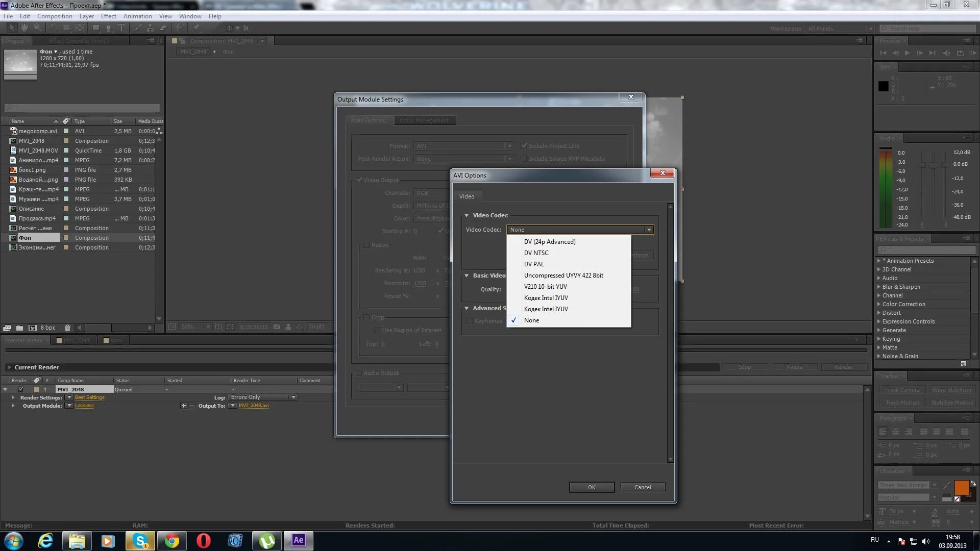The image size is (980, 551).
Task: Toggle Keyframes checkbox in AVI Options
Action: tap(470, 321)
